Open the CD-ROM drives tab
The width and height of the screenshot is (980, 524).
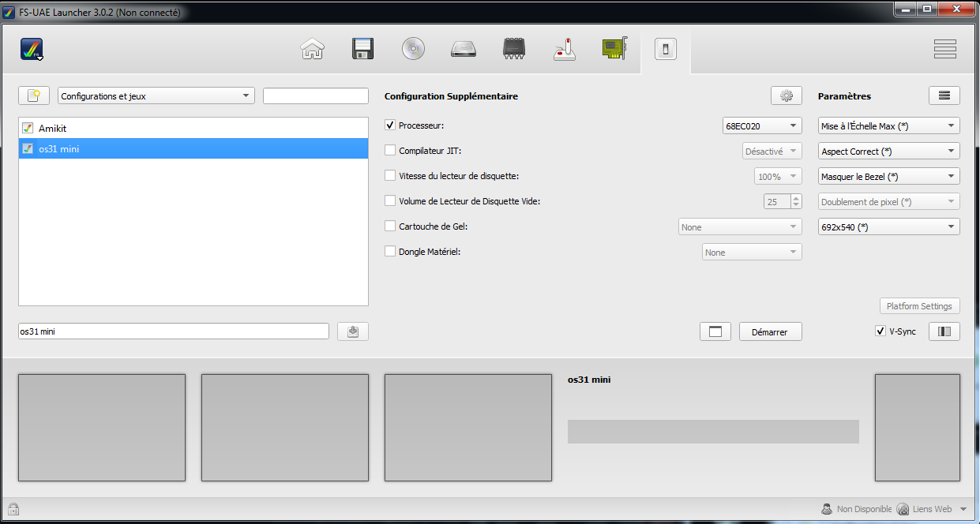[x=413, y=49]
